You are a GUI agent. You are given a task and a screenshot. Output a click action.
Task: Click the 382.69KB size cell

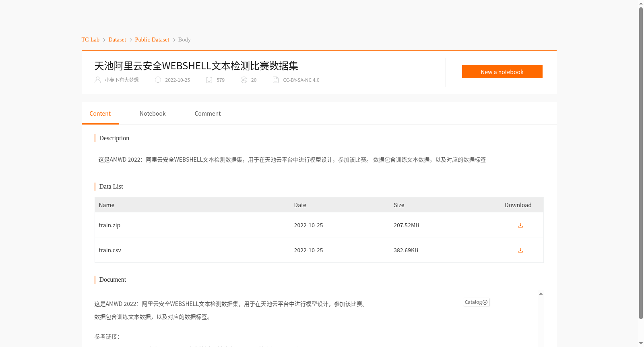(406, 250)
